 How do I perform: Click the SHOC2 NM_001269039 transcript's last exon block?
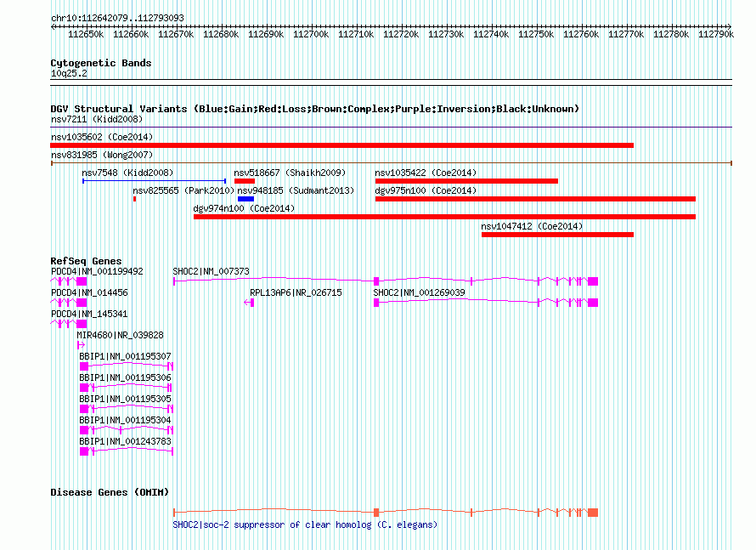[x=593, y=303]
